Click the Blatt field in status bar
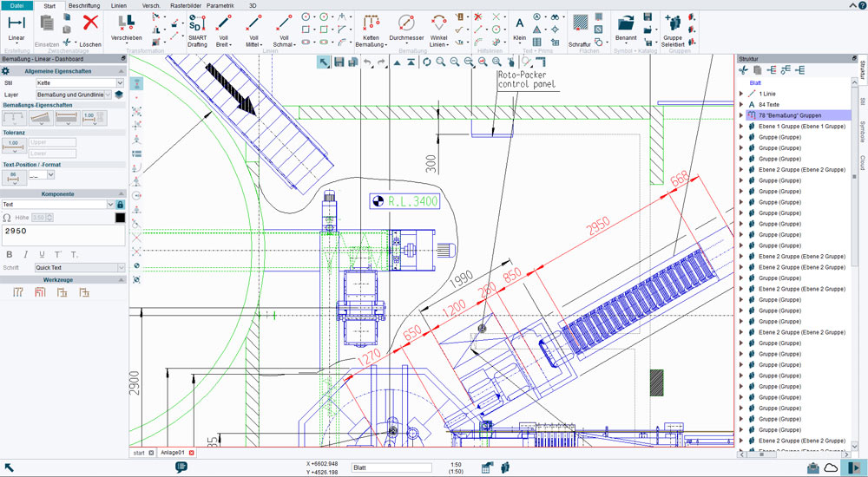Screen dimensions: 868x477 [391, 467]
